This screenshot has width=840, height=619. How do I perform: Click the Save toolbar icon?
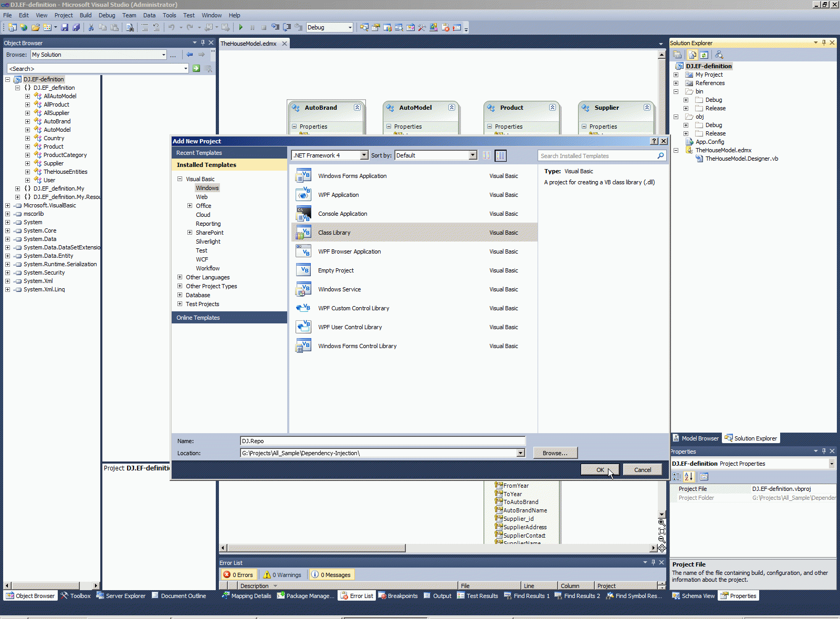65,27
